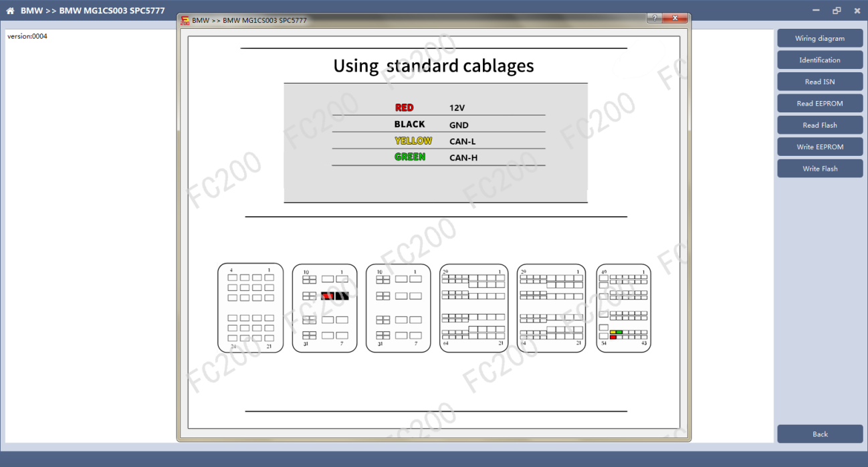Click the GND text
The image size is (868, 467).
pos(459,125)
